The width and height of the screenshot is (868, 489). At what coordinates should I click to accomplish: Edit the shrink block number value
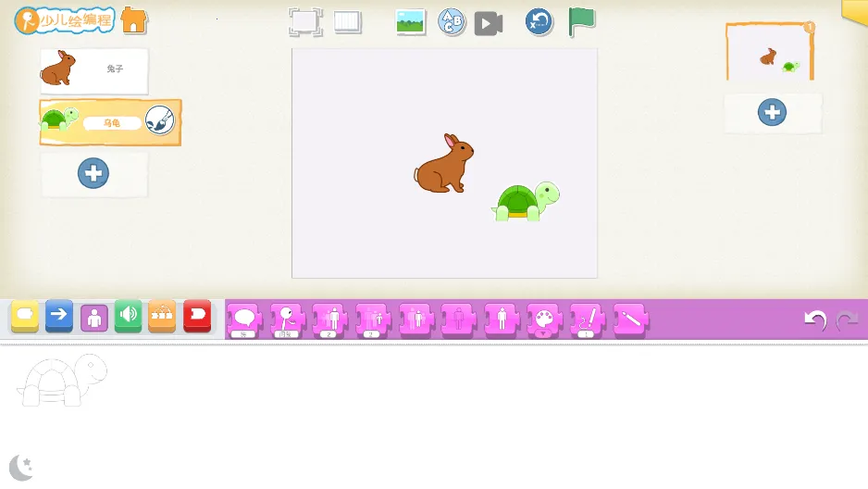point(371,334)
